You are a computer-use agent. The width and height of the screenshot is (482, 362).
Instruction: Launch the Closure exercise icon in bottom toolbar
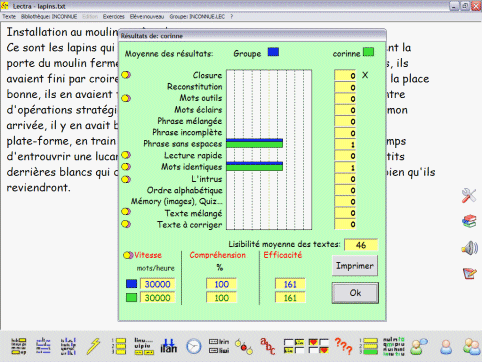19,346
